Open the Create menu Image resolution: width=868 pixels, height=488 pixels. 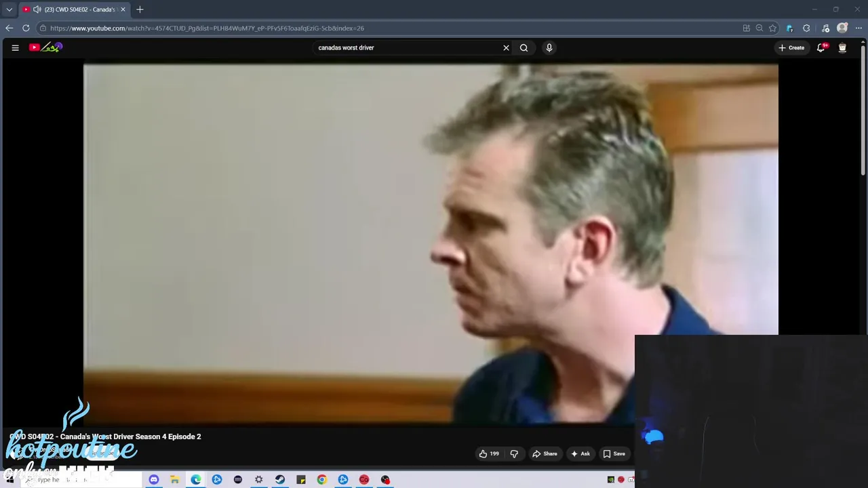[791, 47]
